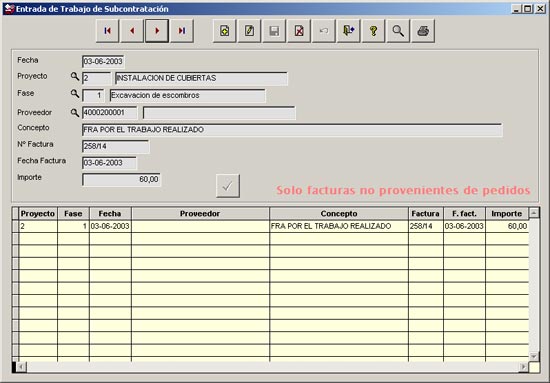The width and height of the screenshot is (550, 383).
Task: Click grid Fecha cell 03-06-2003
Action: point(110,226)
